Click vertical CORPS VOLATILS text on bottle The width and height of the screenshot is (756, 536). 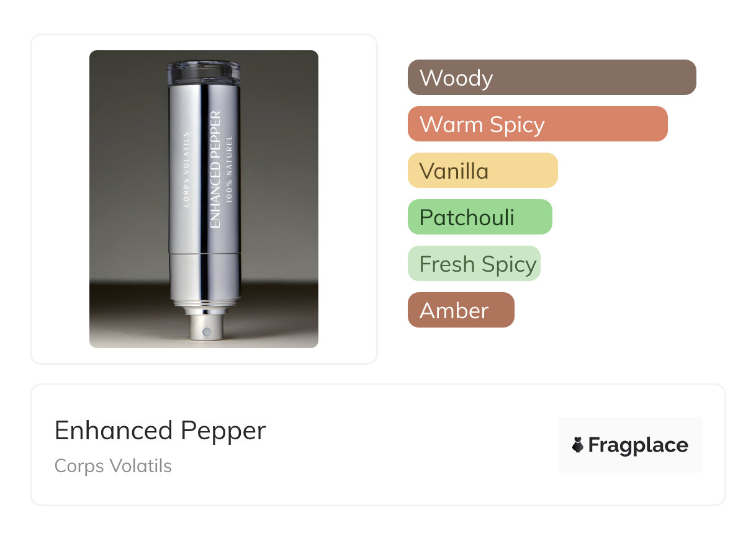click(187, 168)
